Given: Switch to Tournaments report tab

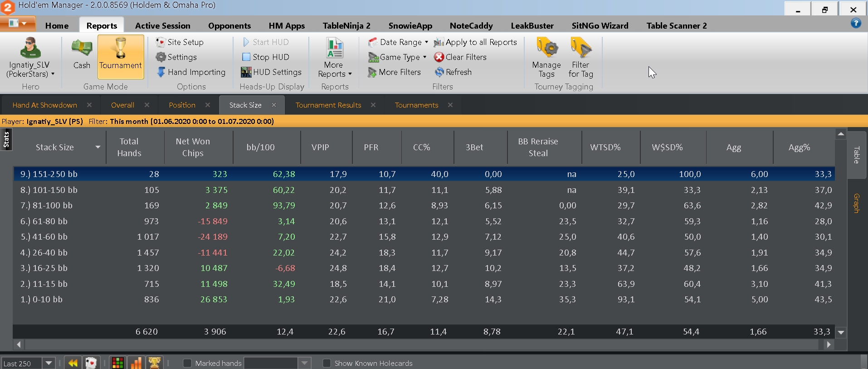Looking at the screenshot, I should (x=416, y=105).
